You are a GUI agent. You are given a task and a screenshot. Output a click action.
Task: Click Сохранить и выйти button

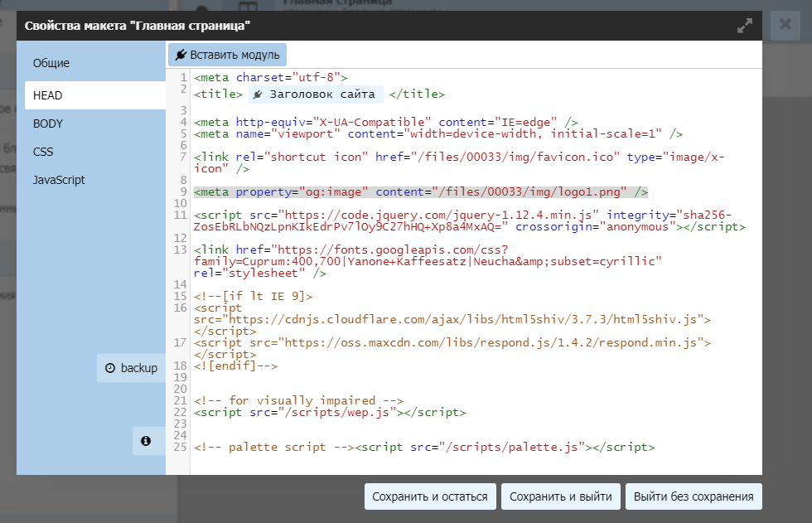[x=560, y=496]
